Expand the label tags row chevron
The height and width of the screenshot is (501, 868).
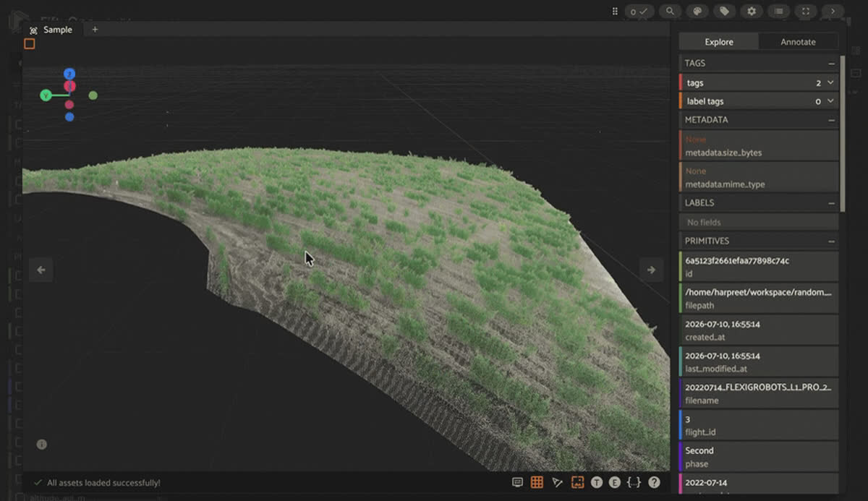pos(830,101)
